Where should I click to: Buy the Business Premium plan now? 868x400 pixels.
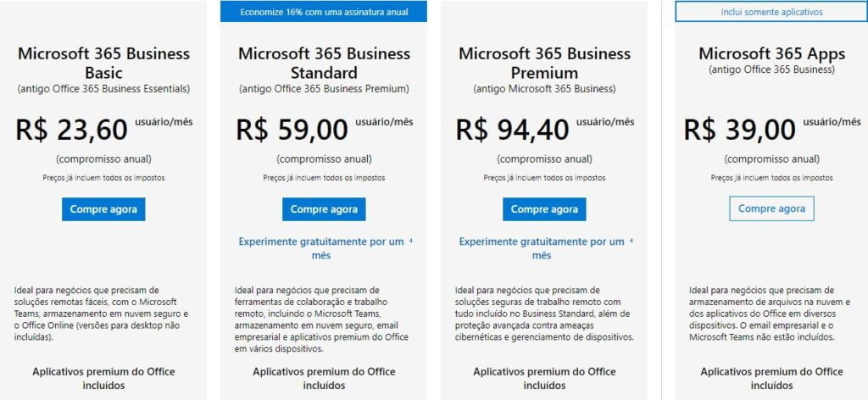click(x=544, y=209)
